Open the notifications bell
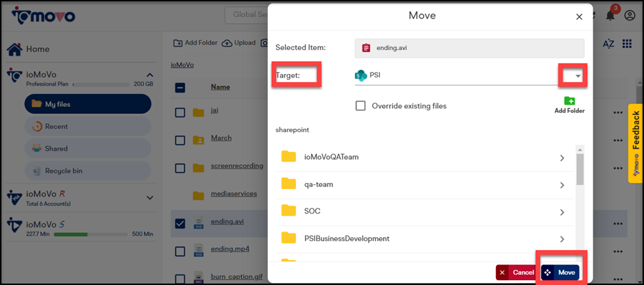The width and height of the screenshot is (644, 285). click(610, 16)
